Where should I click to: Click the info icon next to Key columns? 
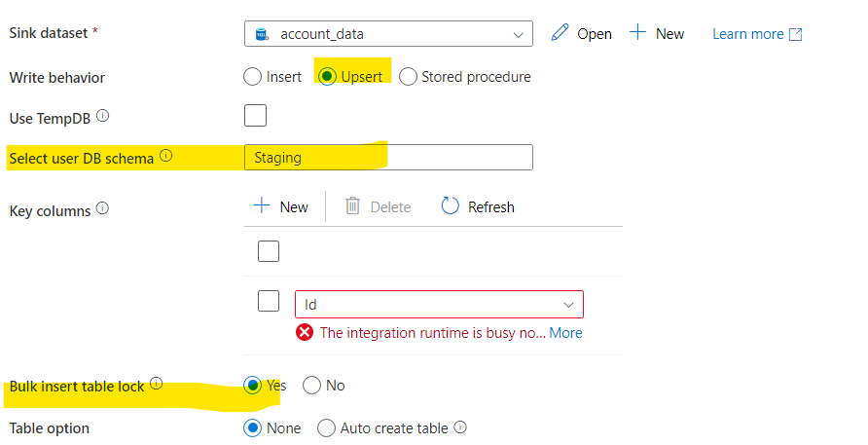[x=103, y=208]
